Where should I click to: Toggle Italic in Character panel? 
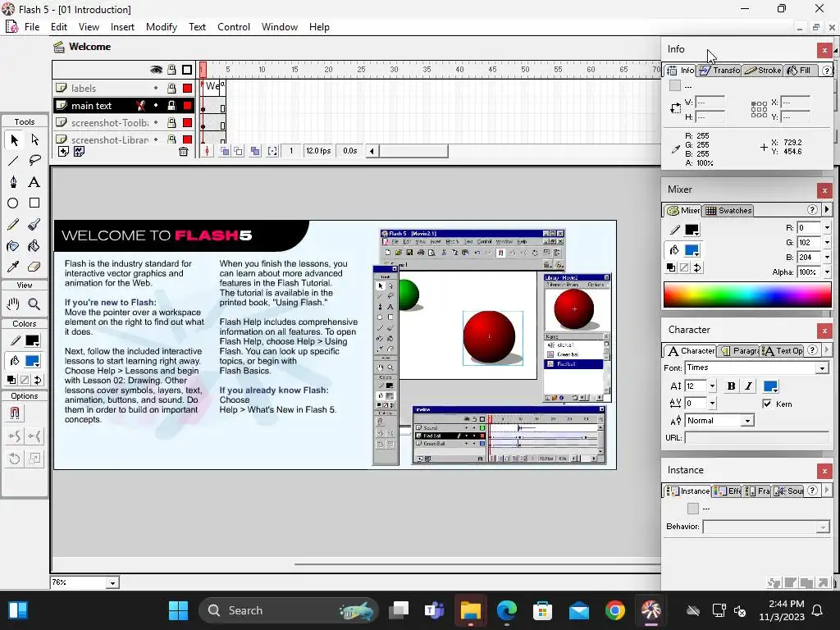coord(748,386)
